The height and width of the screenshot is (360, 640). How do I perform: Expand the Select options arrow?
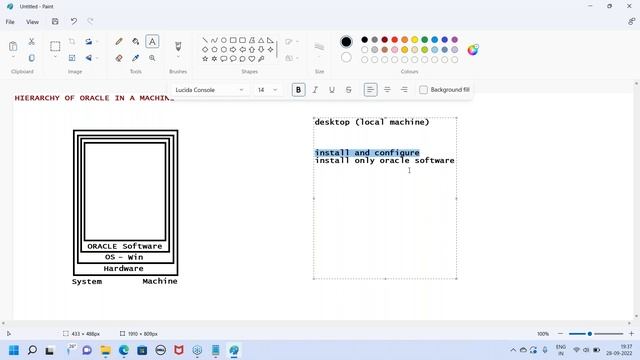(x=55, y=57)
